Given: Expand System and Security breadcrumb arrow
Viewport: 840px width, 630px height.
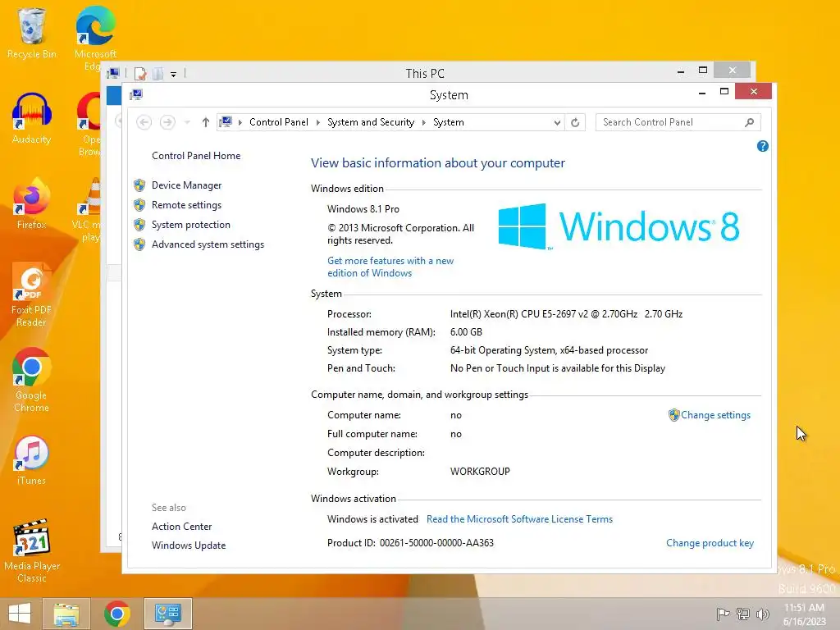Looking at the screenshot, I should [x=424, y=123].
